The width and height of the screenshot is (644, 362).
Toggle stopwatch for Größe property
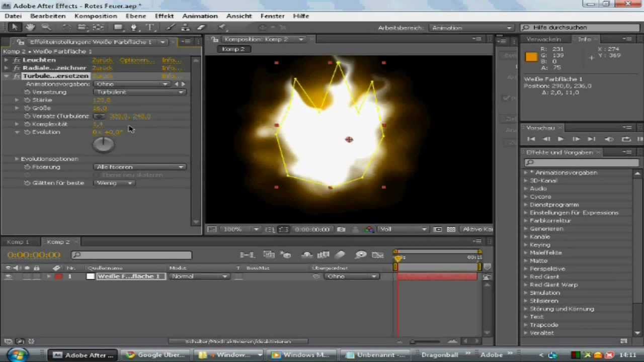coord(27,108)
